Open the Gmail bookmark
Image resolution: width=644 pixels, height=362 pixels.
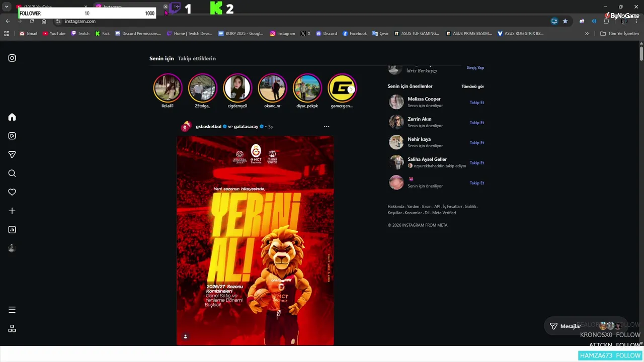coord(28,34)
